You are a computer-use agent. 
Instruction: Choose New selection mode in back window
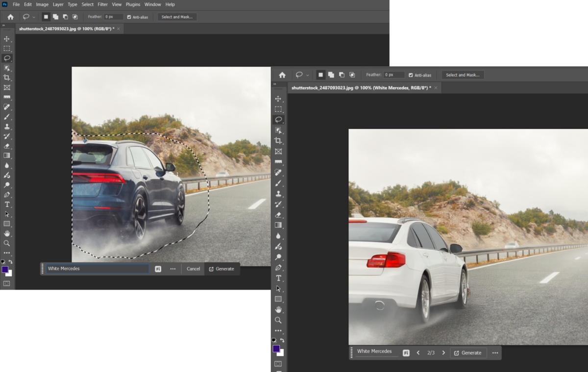click(46, 17)
